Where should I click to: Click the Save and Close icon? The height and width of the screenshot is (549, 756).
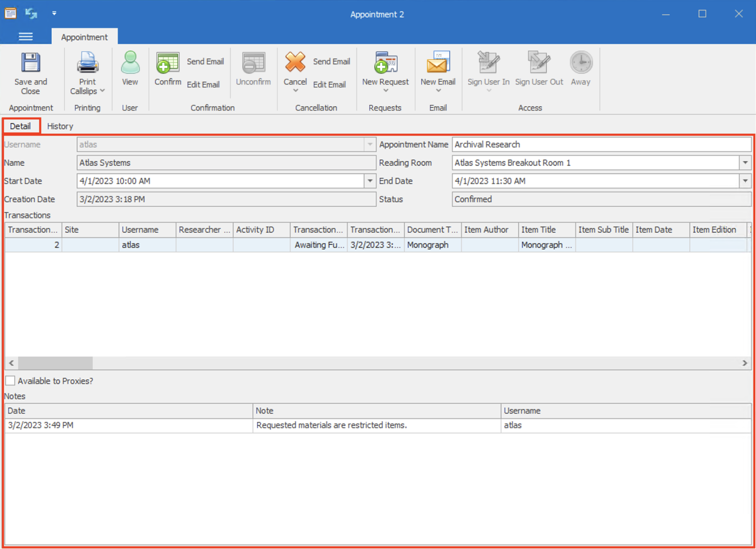(x=30, y=71)
